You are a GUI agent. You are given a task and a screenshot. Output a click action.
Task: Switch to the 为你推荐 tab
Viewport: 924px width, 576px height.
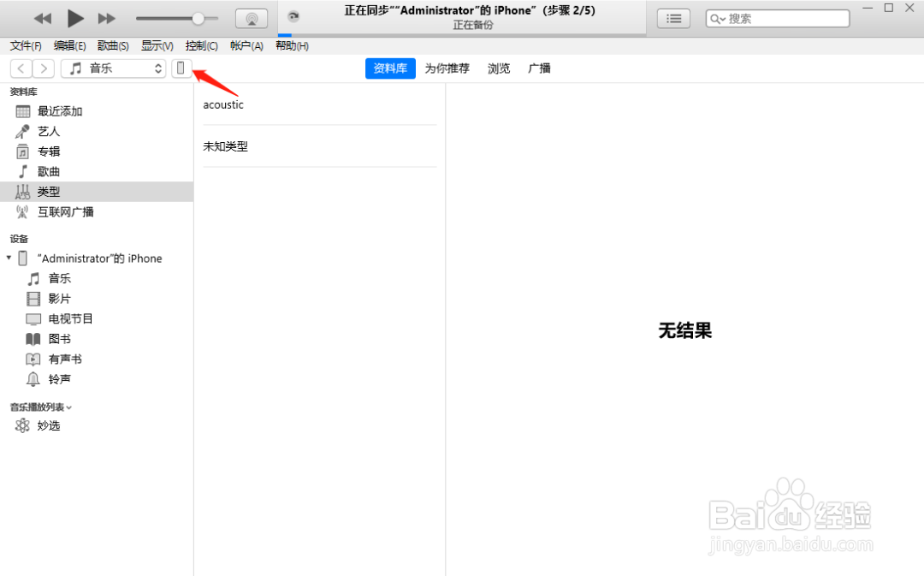tap(447, 68)
